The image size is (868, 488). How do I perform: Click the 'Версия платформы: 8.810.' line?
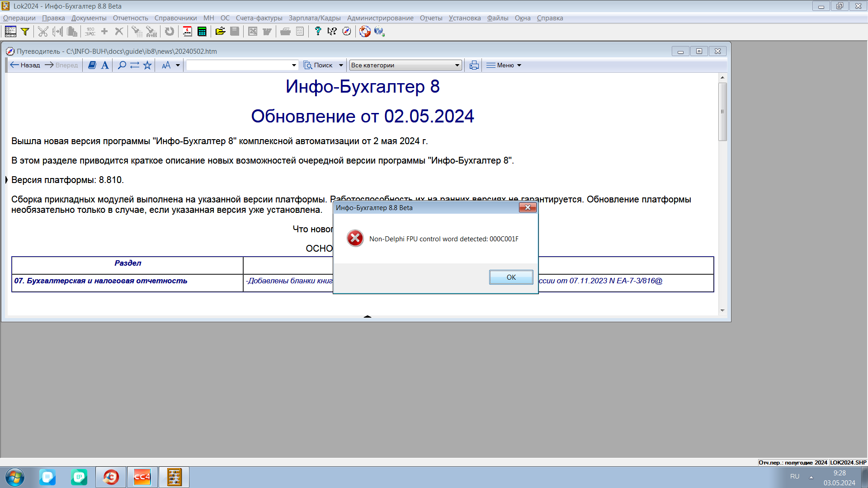[67, 180]
